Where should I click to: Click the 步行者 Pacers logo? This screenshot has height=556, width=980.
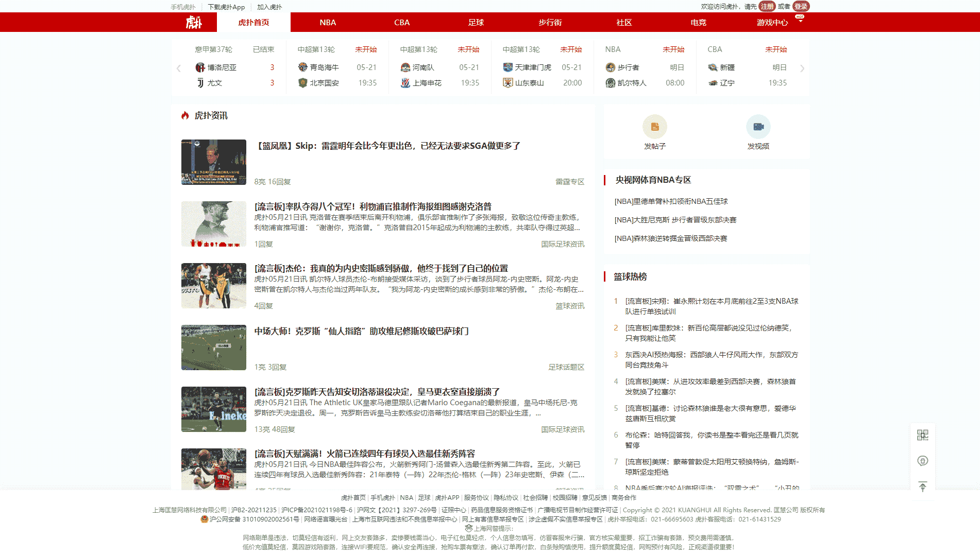point(610,67)
